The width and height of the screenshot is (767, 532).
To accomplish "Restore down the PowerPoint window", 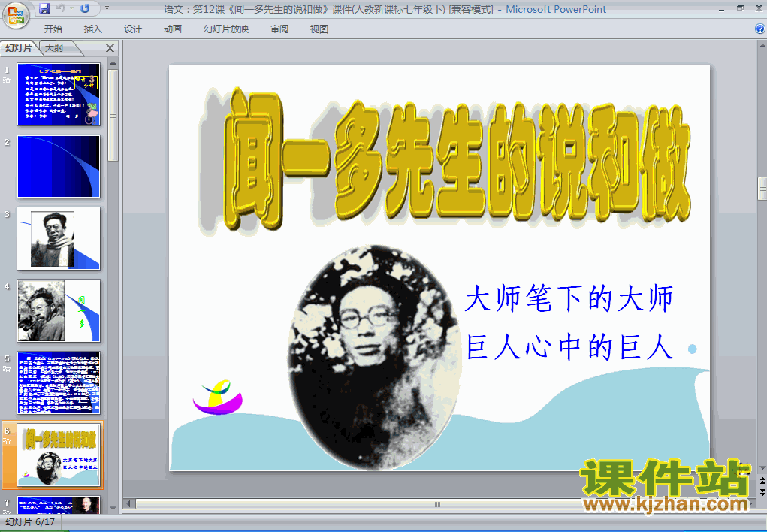I will 740,8.
